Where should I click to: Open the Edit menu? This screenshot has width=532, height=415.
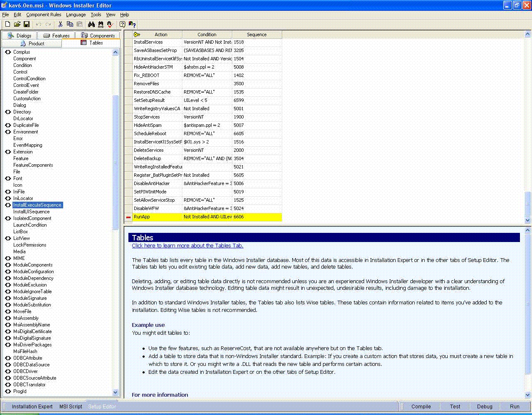[17, 15]
